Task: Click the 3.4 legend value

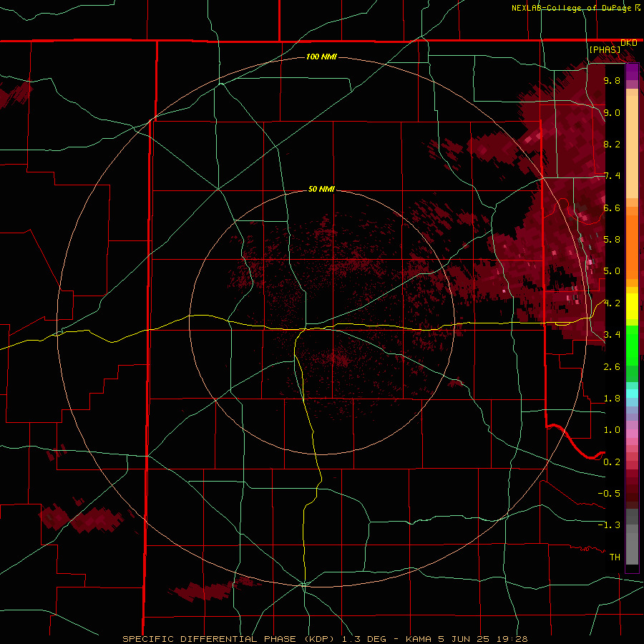Action: [612, 334]
